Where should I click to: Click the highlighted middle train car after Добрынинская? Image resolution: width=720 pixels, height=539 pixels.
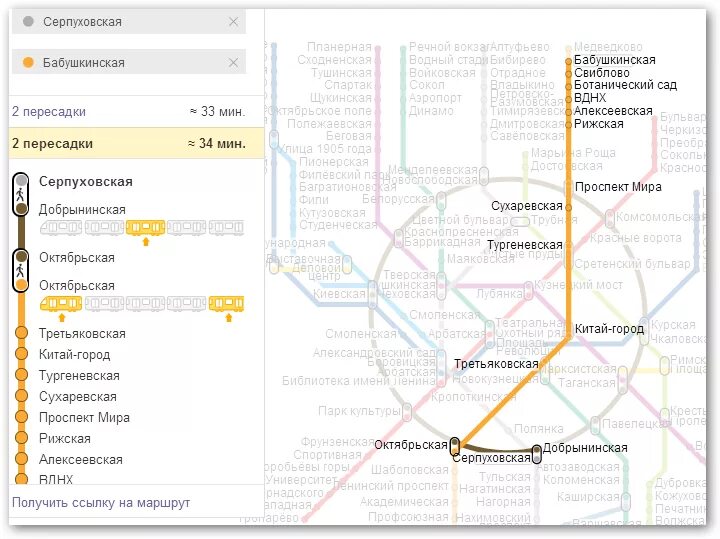[146, 227]
